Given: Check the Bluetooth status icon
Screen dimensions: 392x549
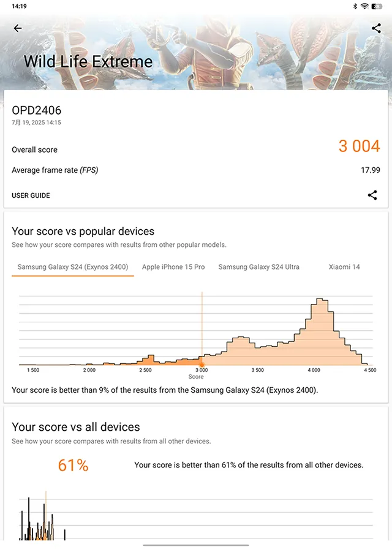Looking at the screenshot, I should (x=355, y=6).
